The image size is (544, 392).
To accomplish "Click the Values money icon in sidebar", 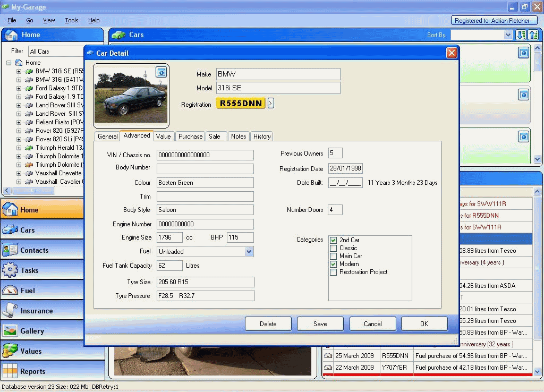I will point(10,351).
